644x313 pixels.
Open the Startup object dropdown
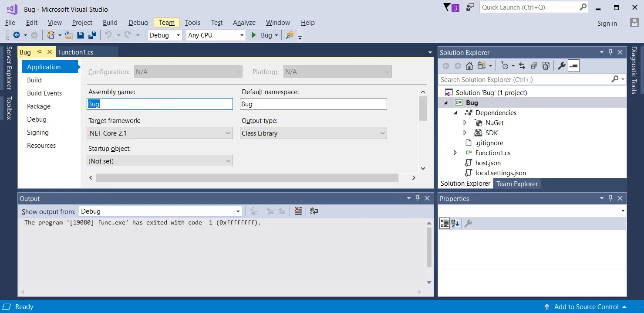(x=160, y=161)
